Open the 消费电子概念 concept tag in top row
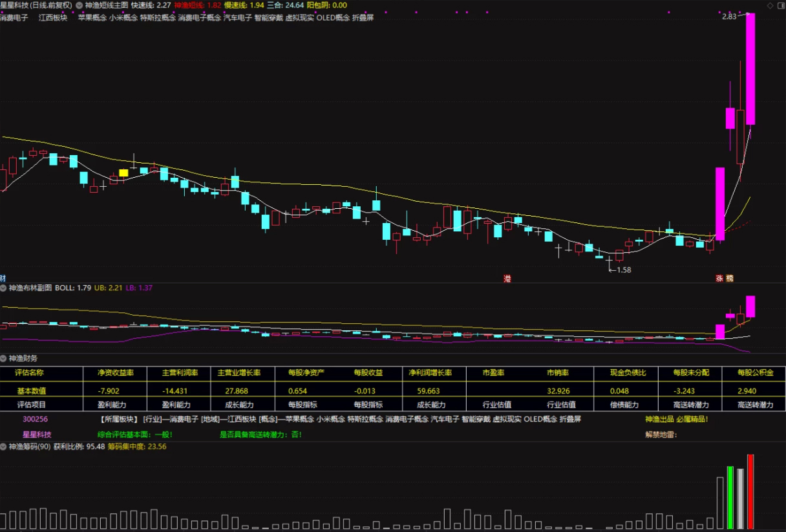This screenshot has width=786, height=532. (200, 17)
